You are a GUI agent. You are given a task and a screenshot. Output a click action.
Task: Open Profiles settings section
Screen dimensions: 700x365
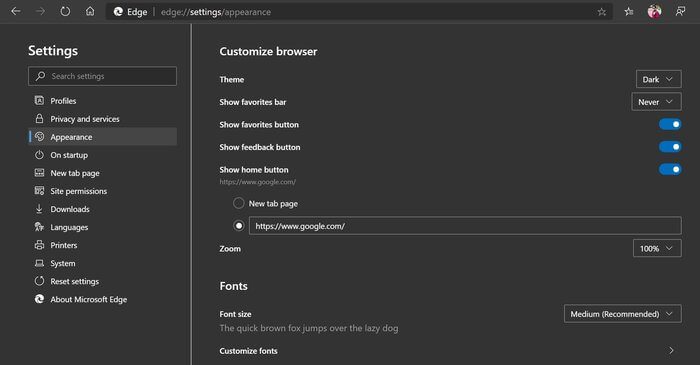(x=103, y=101)
